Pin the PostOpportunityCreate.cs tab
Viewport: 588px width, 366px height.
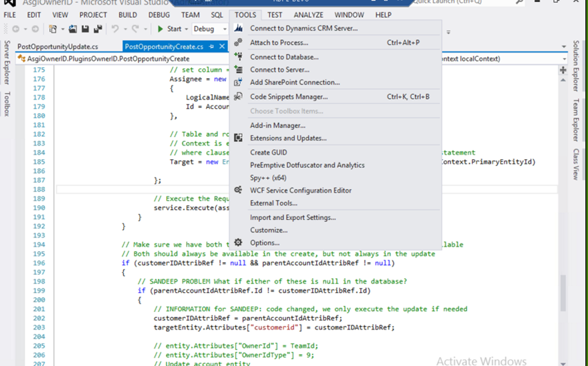coord(210,46)
